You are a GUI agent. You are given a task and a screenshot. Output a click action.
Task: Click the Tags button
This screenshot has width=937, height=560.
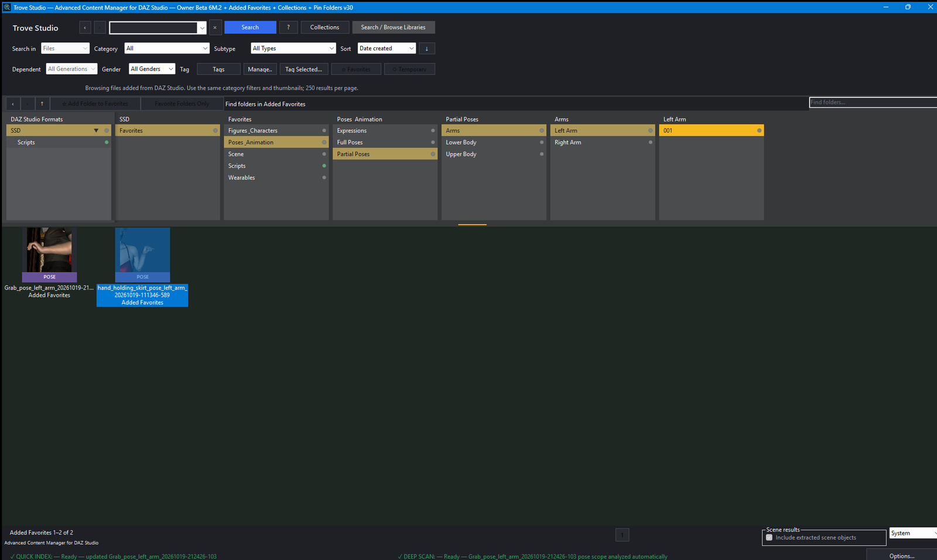pyautogui.click(x=218, y=69)
